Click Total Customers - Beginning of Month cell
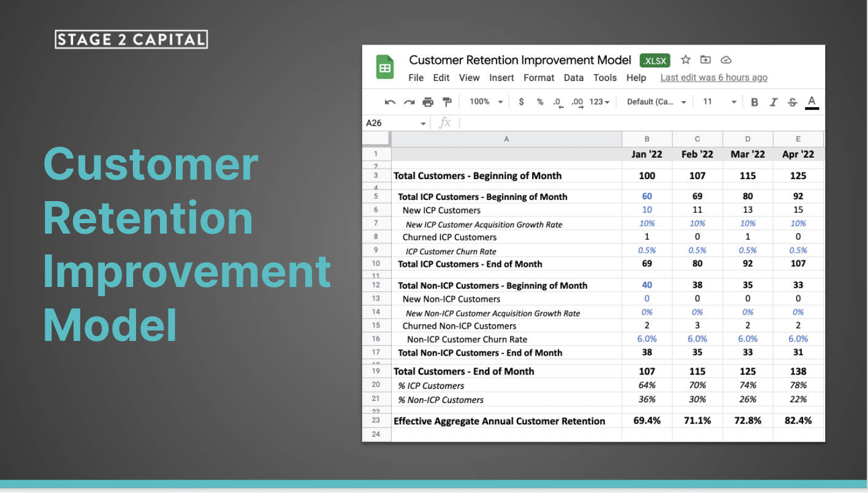 click(x=506, y=176)
